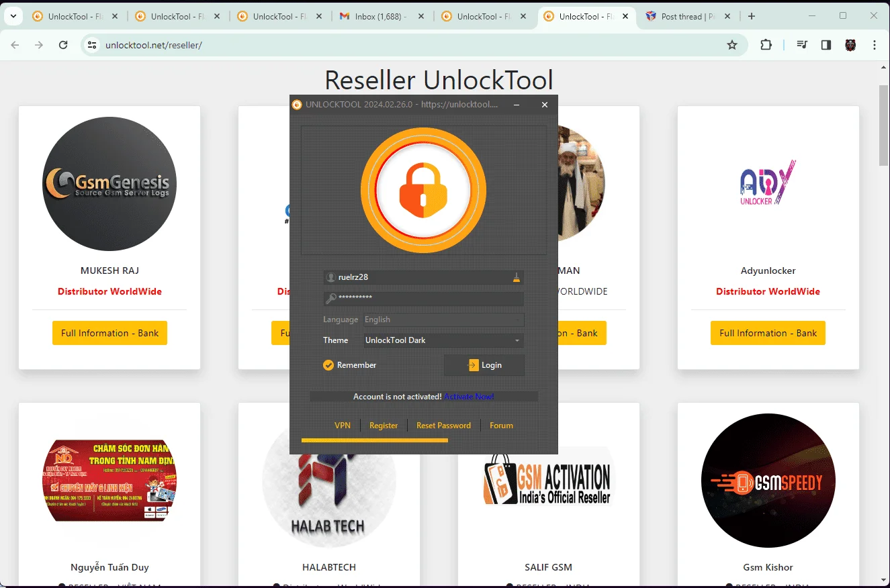
Task: Expand the Chrome tab search dropdown arrow
Action: [x=13, y=17]
